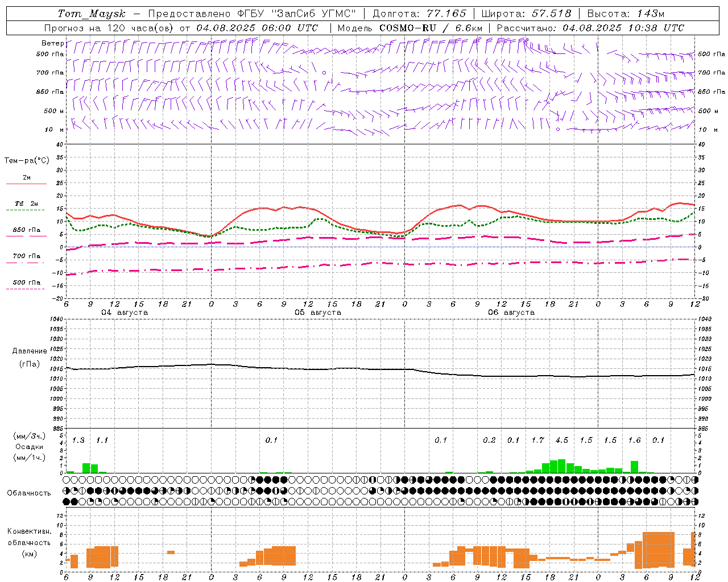Select the Облачность cloudiness label
Screen dimensions: 728x582
29,493
